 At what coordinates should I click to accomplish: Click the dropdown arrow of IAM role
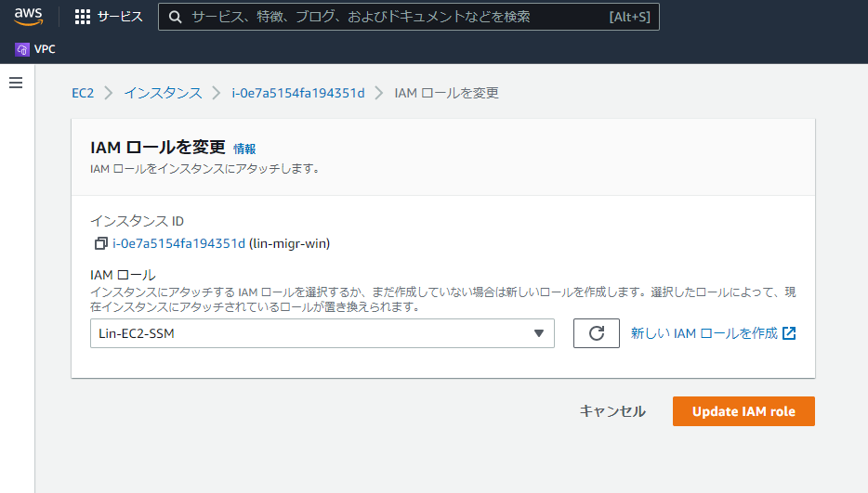[539, 333]
